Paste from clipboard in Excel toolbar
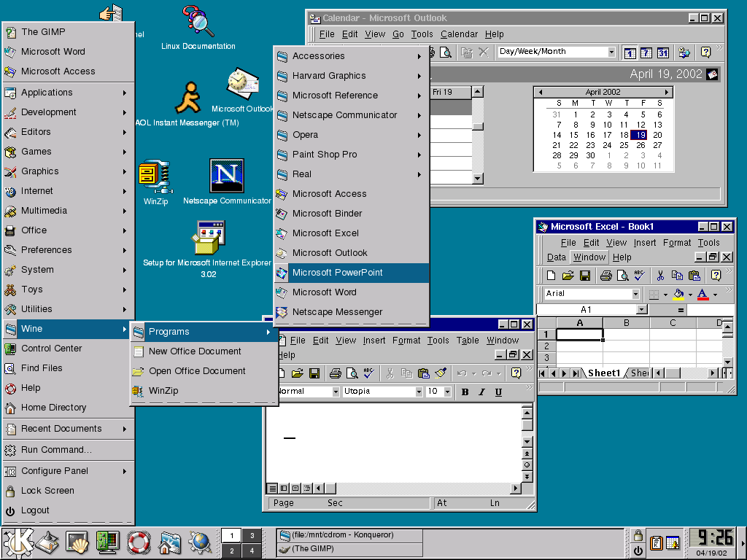Image resolution: width=747 pixels, height=560 pixels. coord(695,276)
